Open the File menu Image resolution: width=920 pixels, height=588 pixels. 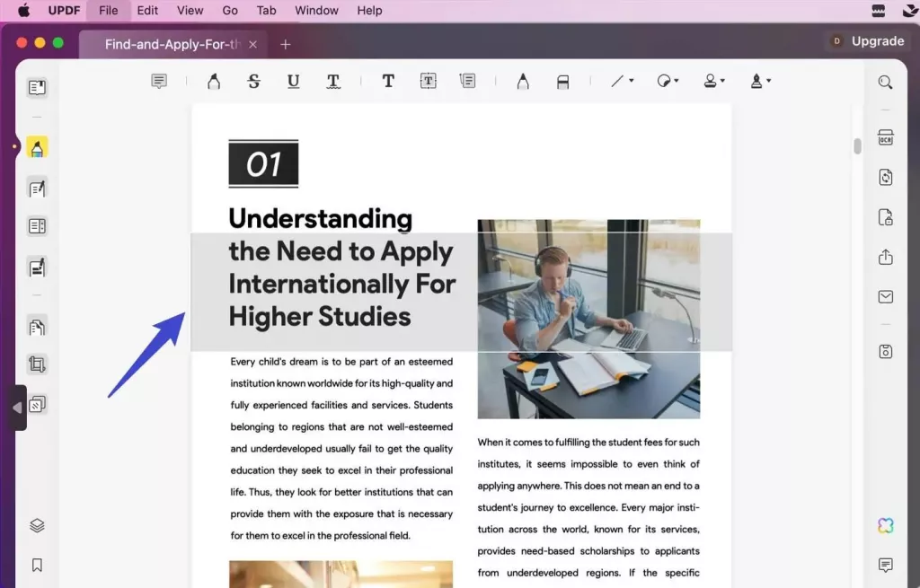[x=108, y=11]
